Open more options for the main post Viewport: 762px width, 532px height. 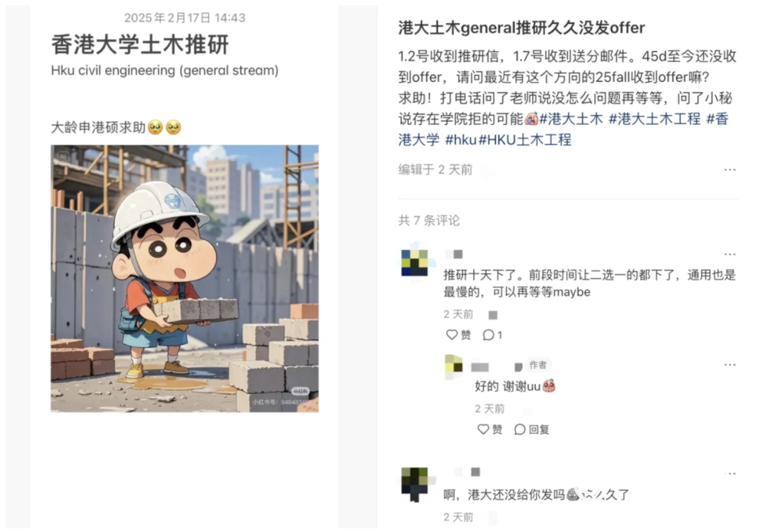pos(730,169)
